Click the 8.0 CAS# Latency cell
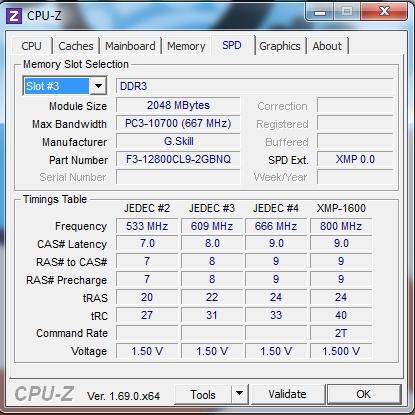Image resolution: width=415 pixels, height=415 pixels. (212, 244)
